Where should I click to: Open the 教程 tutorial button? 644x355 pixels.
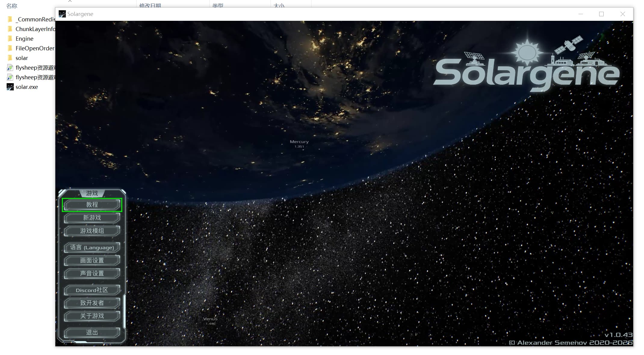click(92, 205)
